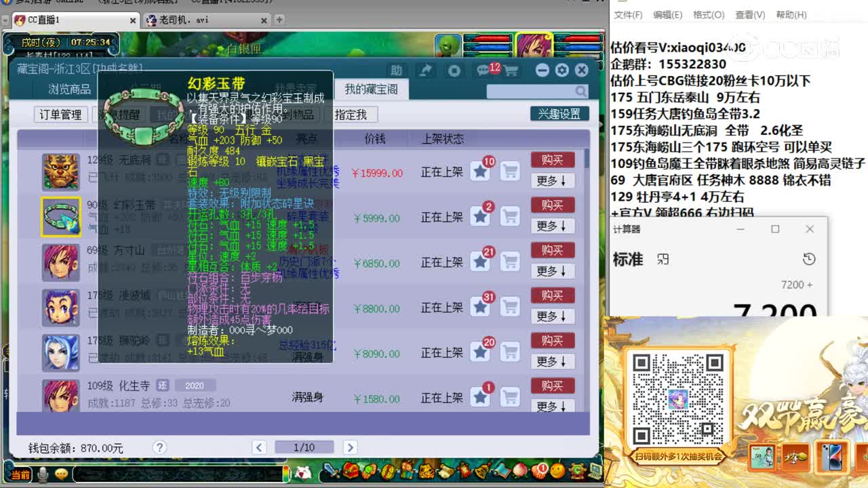The height and width of the screenshot is (488, 868).
Task: Click 购买 for 90级 幻彩玉带 listing
Action: [553, 205]
